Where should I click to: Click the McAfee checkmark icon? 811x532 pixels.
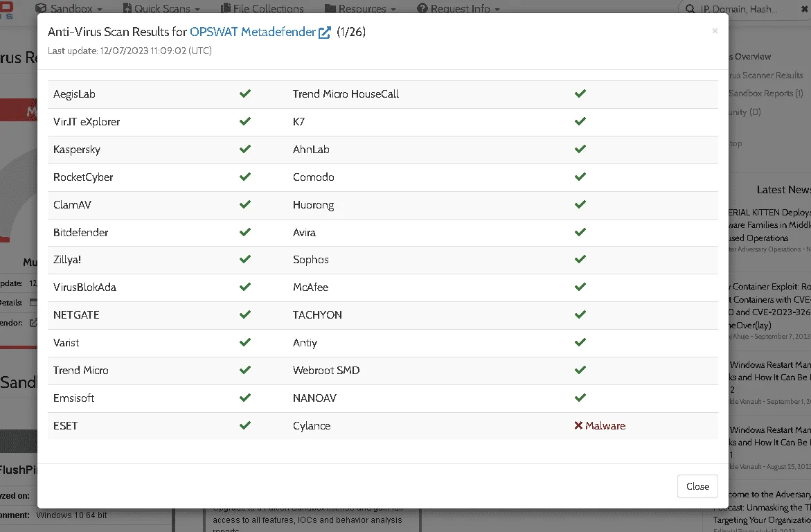pos(580,287)
